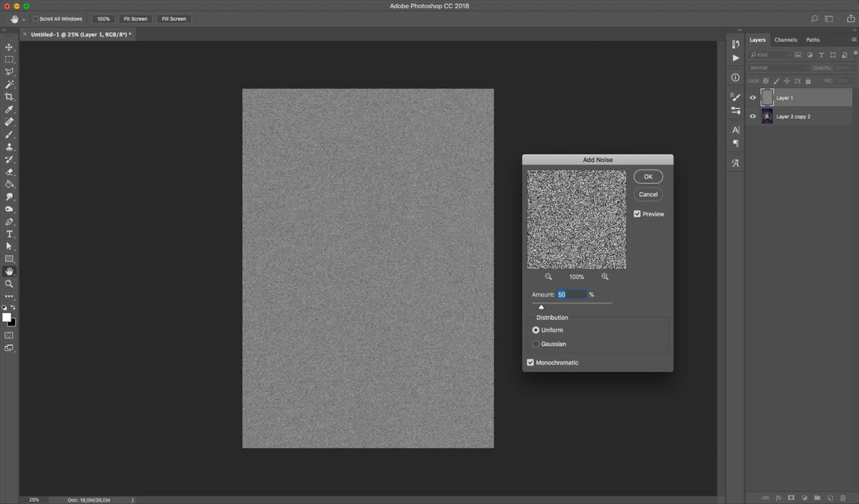This screenshot has height=504, width=859.
Task: Uncheck the Preview checkbox
Action: [637, 214]
